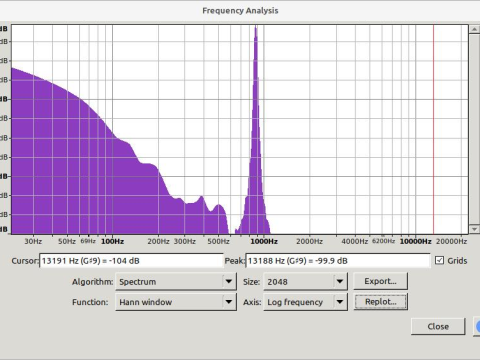Open the Function dropdown showing Hann window
Image resolution: width=480 pixels, height=360 pixels.
coord(176,302)
